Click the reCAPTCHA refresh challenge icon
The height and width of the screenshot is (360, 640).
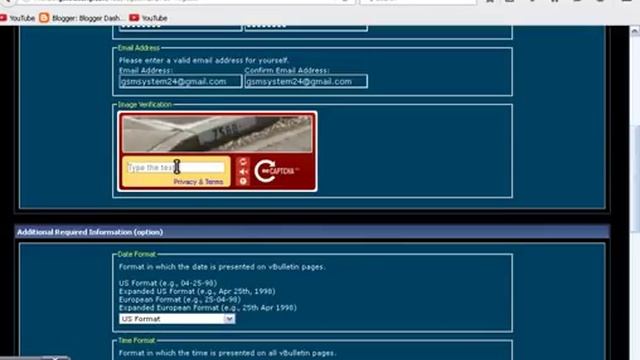point(243,162)
